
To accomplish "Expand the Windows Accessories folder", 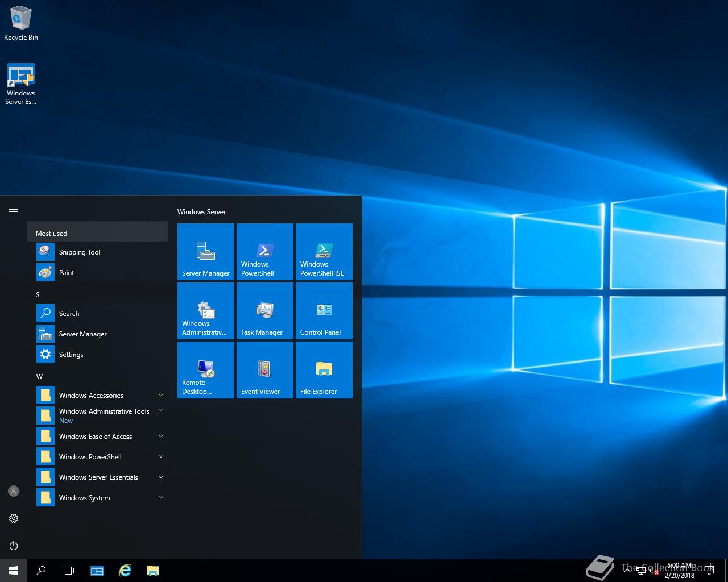I will (x=97, y=396).
